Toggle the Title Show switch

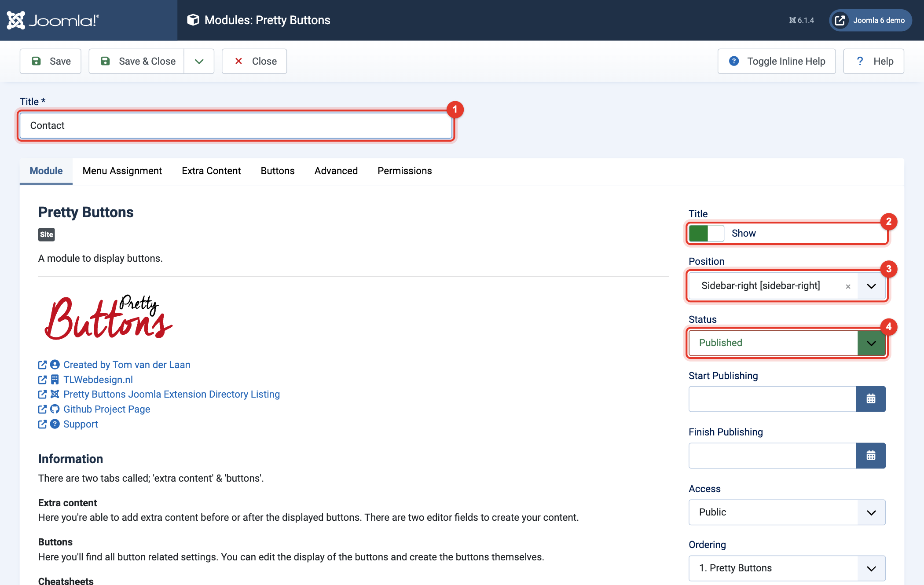(706, 233)
